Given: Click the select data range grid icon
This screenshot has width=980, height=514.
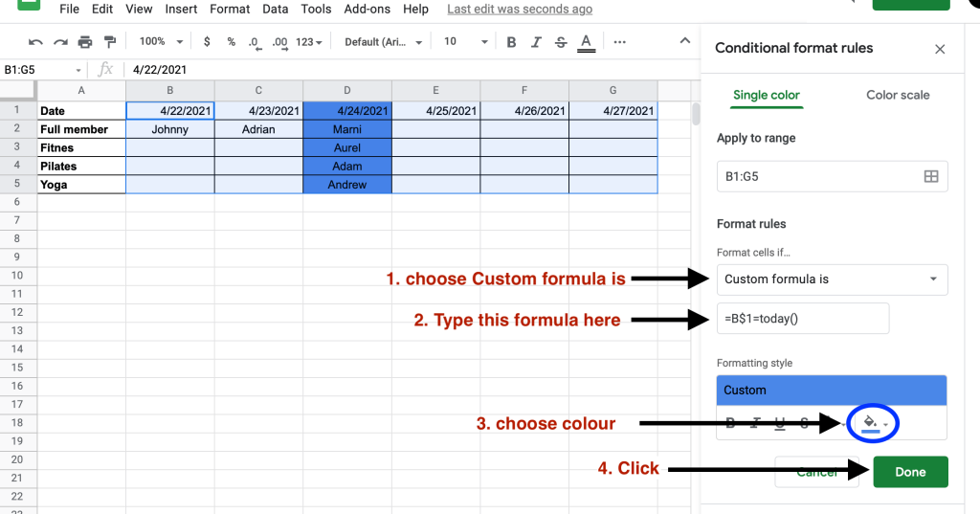Looking at the screenshot, I should point(930,176).
